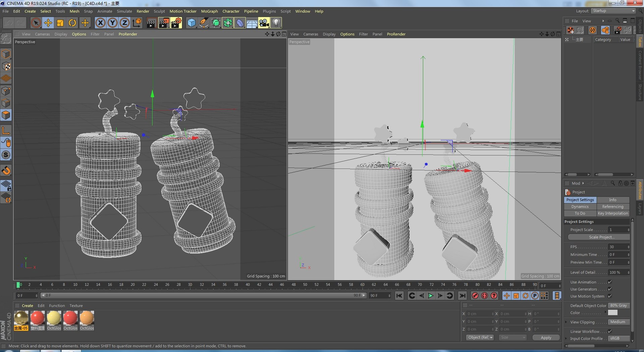Open the MoGraph menu
644x352 pixels.
(209, 11)
